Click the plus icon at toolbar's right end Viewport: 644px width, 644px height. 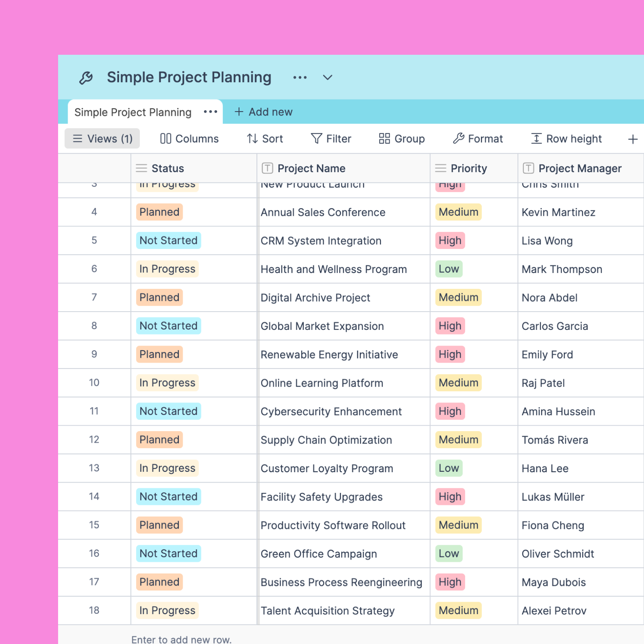633,139
